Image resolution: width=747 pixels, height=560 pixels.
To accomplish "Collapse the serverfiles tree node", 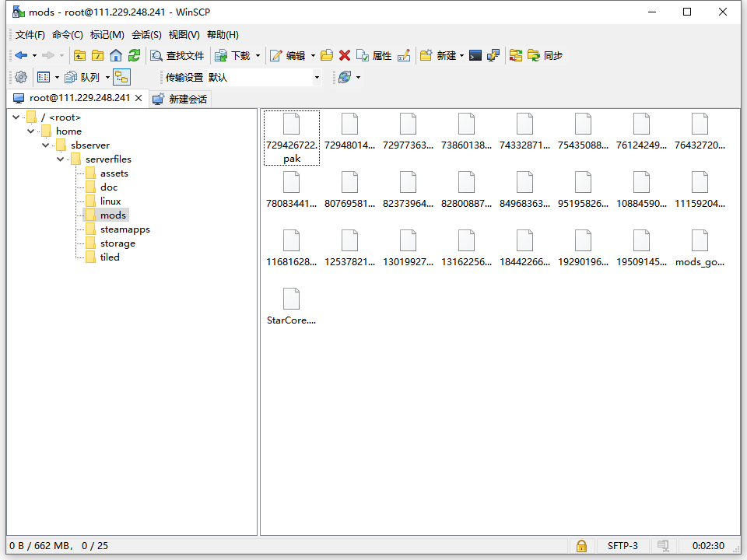I will pos(60,159).
